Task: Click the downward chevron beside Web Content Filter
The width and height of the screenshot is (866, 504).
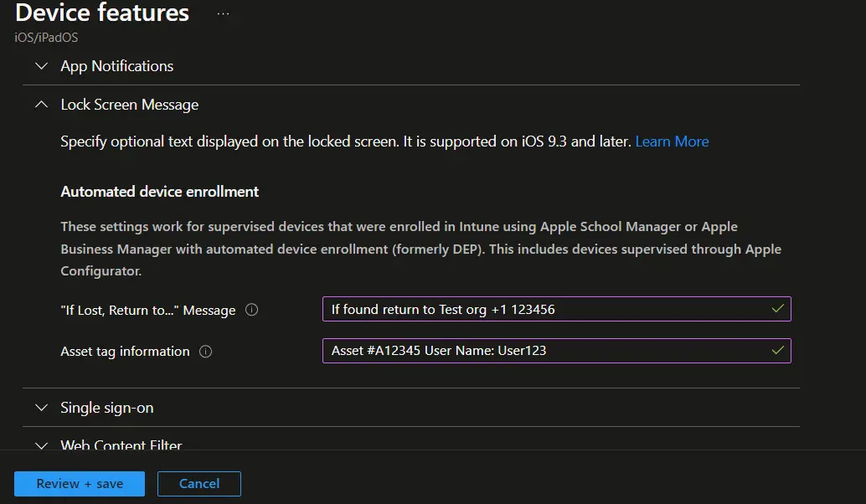Action: click(41, 445)
